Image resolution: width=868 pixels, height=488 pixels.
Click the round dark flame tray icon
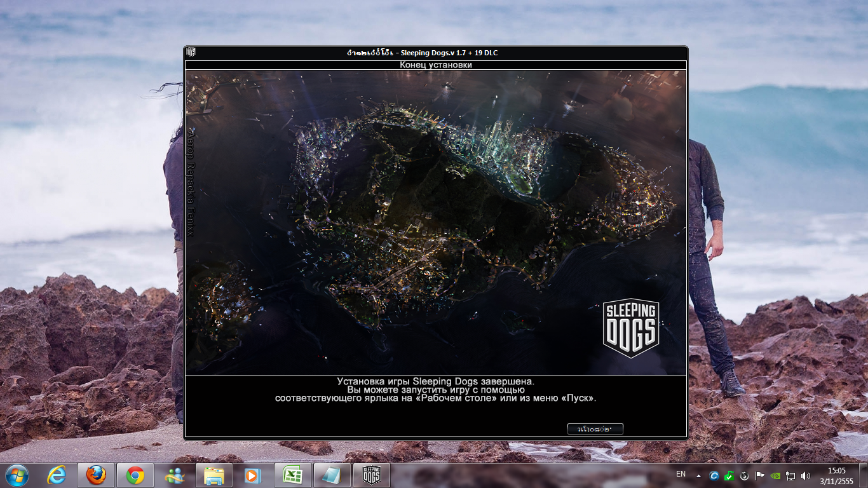click(744, 475)
